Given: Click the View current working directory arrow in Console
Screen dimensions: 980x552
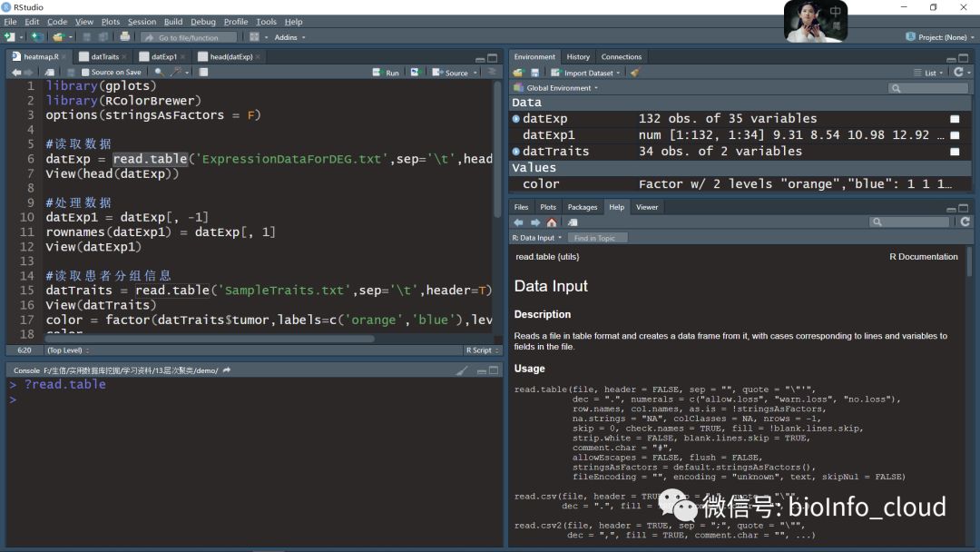Looking at the screenshot, I should (227, 370).
